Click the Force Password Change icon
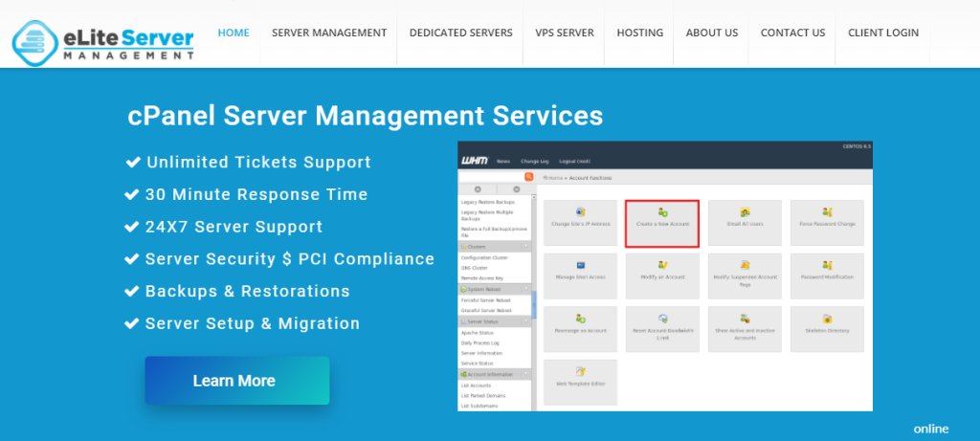 click(x=827, y=212)
